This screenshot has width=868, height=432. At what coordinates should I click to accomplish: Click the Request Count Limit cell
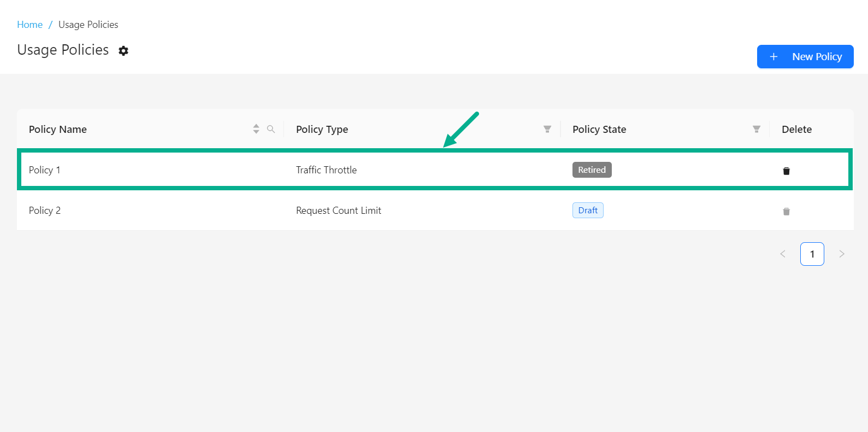click(x=338, y=211)
